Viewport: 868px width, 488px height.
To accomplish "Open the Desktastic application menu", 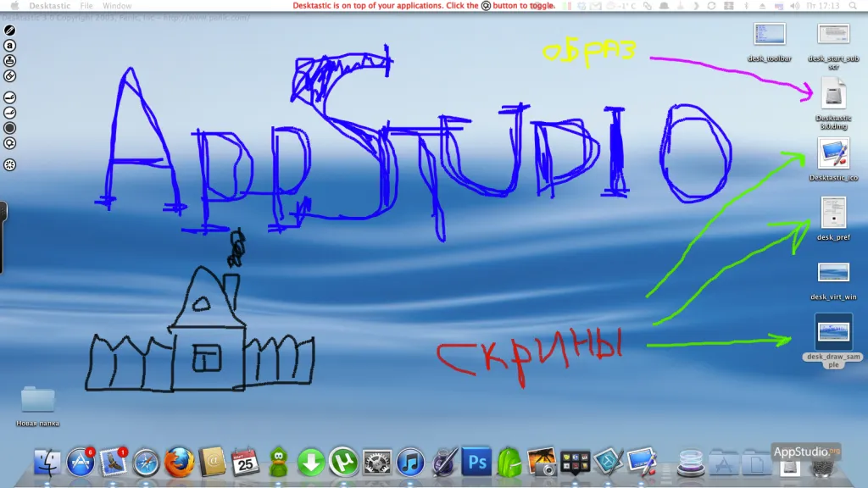I will coord(50,6).
